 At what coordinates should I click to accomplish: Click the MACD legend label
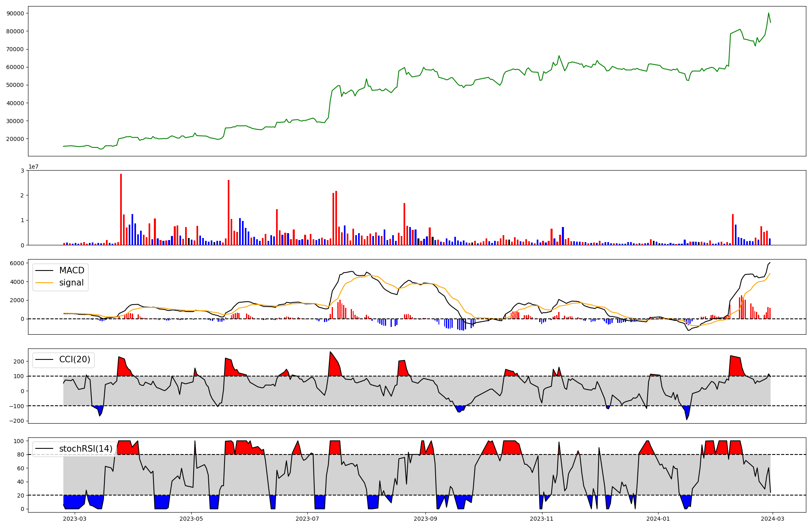tap(71, 270)
